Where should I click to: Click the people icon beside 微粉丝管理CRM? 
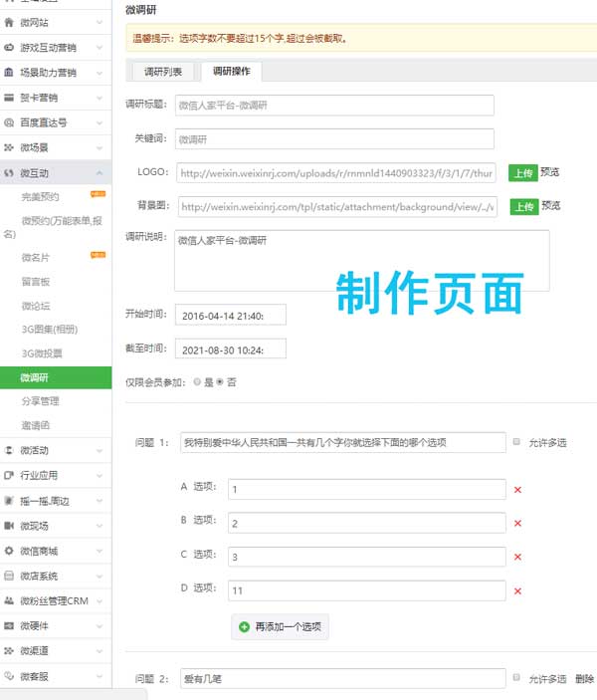pos(9,600)
